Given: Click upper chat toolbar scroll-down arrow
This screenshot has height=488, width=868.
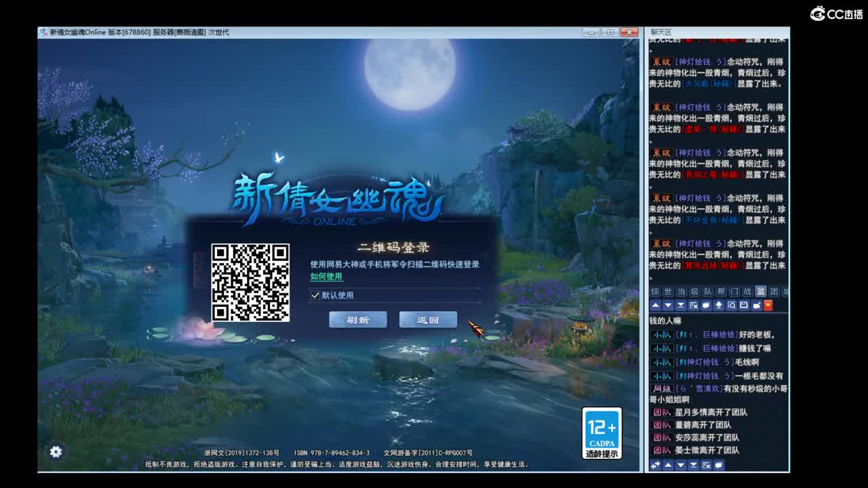Looking at the screenshot, I should click(668, 306).
